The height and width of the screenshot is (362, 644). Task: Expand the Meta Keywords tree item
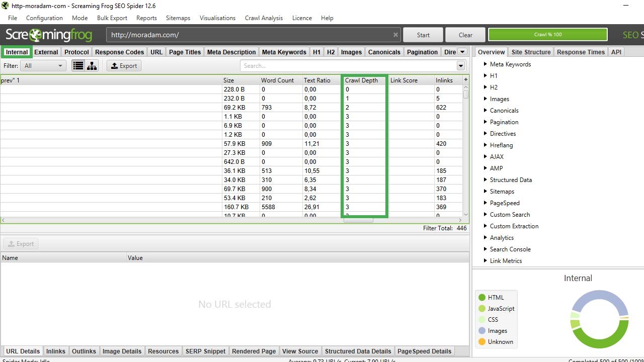coord(486,64)
